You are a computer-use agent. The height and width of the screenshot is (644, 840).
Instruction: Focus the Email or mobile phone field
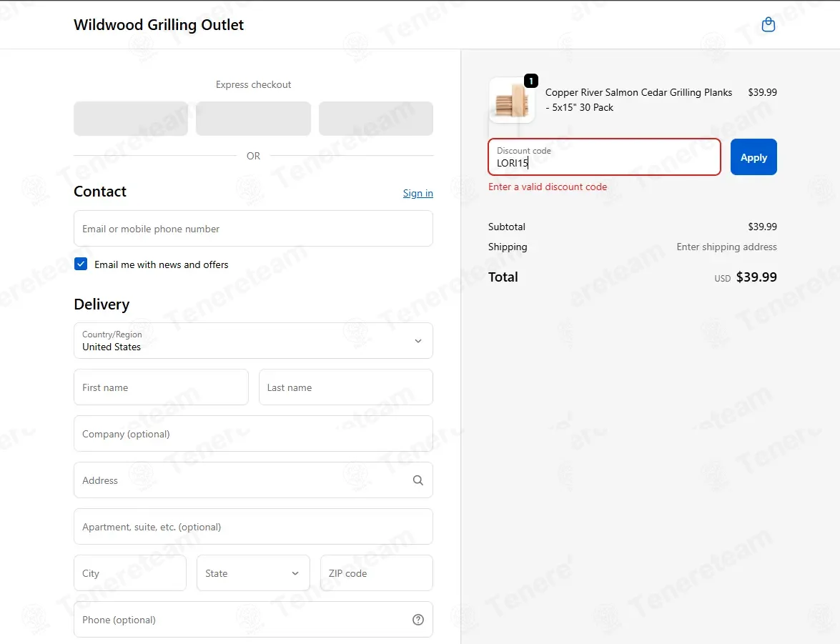click(253, 228)
